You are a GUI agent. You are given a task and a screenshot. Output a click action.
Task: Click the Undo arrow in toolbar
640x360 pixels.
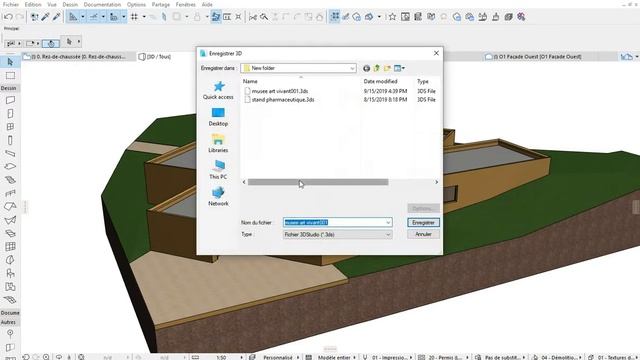pyautogui.click(x=8, y=17)
